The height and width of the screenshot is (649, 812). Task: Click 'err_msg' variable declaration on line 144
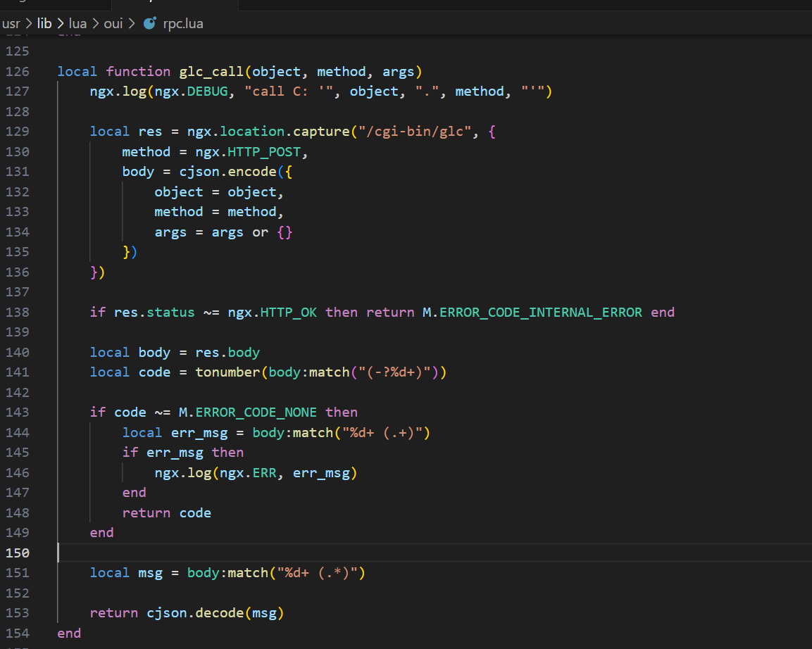(199, 433)
